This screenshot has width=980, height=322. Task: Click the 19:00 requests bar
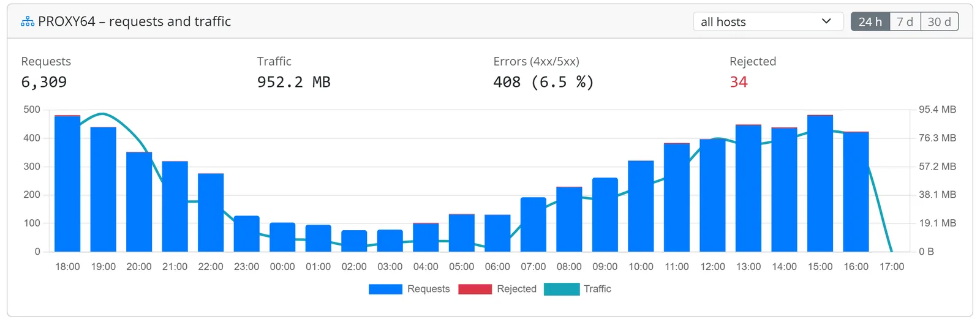point(104,190)
